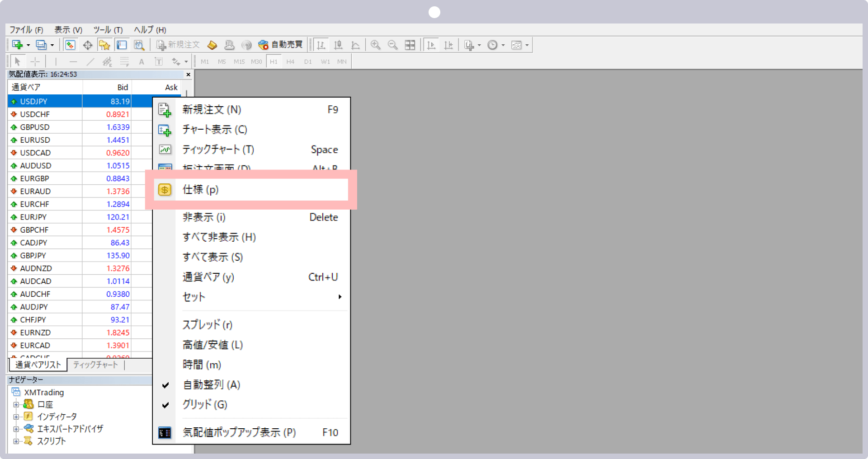Expand the スクリプト tree node
Viewport: 868px width, 459px height.
pyautogui.click(x=16, y=441)
